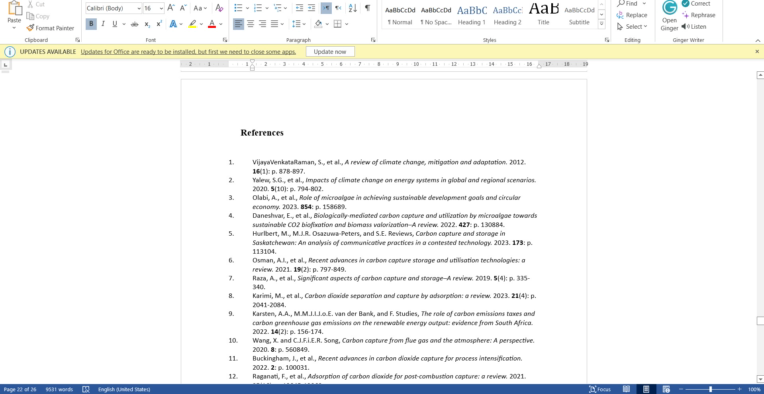Open the Paragraph dialog launcher
Screen dimensions: 764x394
click(x=373, y=40)
